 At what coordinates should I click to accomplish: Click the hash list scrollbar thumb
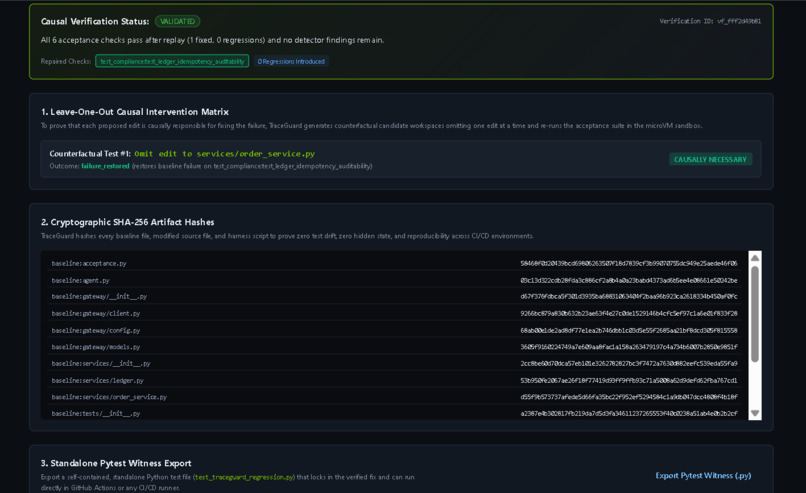pyautogui.click(x=755, y=314)
